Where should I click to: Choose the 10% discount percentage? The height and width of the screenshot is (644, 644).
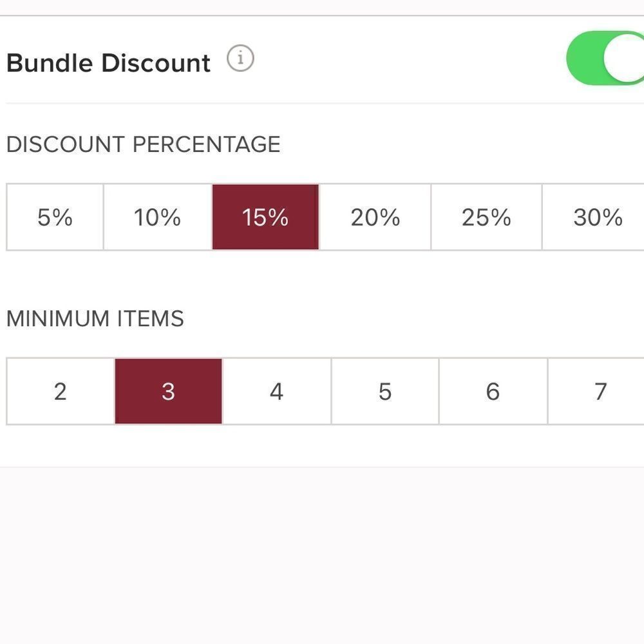tap(158, 217)
